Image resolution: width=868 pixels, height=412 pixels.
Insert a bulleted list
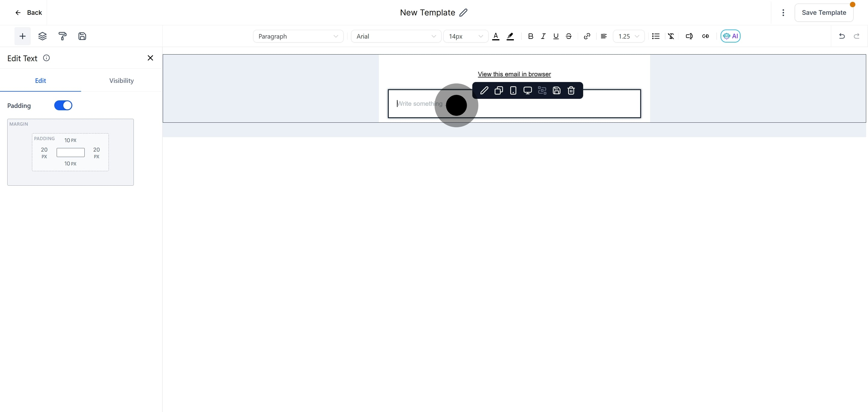tap(656, 36)
